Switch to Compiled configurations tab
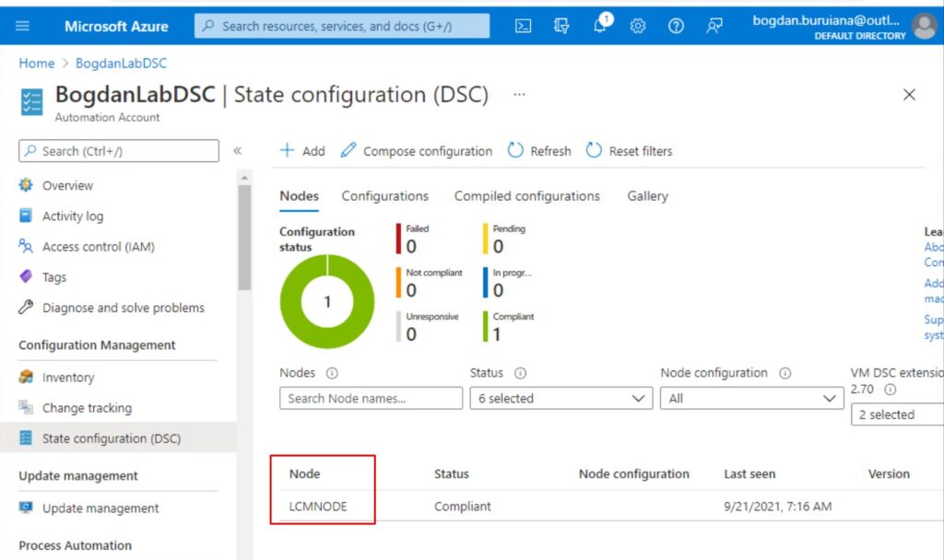Viewport: 944px width, 560px height. pyautogui.click(x=526, y=196)
